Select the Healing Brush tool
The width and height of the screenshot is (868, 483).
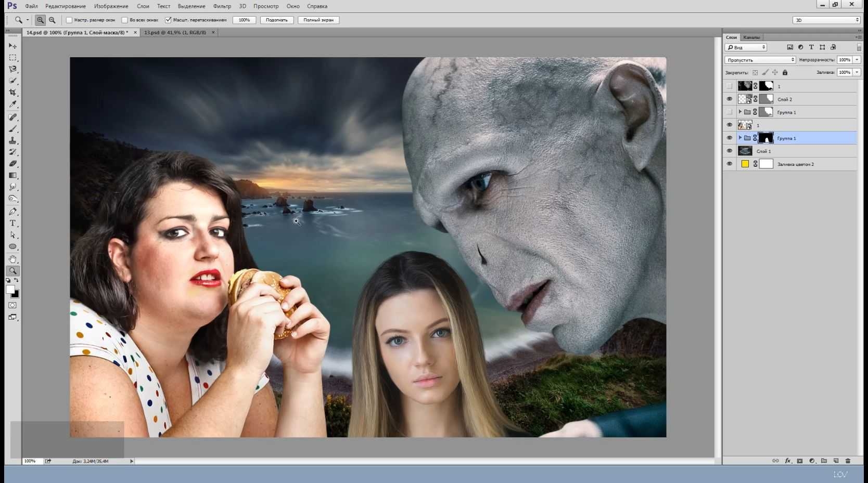coord(13,117)
